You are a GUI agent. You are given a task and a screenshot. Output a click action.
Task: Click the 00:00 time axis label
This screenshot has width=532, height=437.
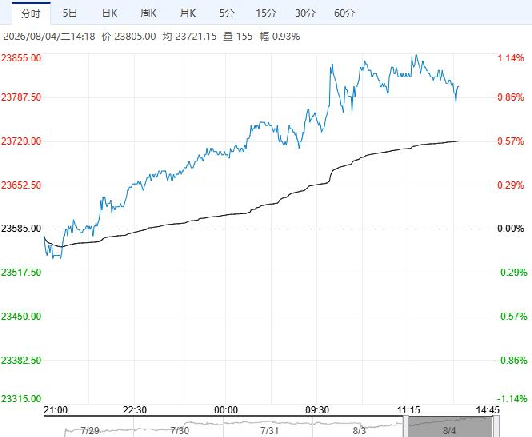(x=226, y=410)
